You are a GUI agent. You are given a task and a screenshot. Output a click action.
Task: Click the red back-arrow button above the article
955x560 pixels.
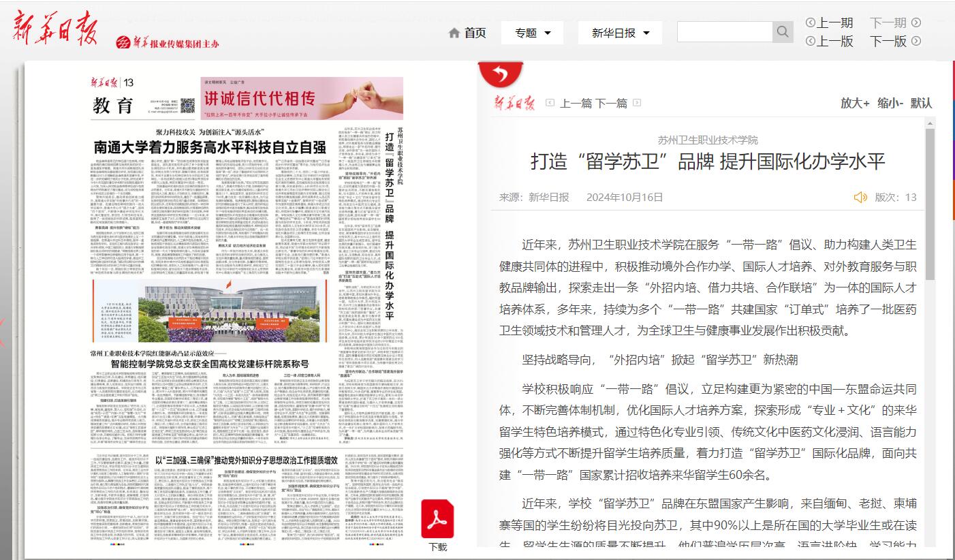(501, 73)
